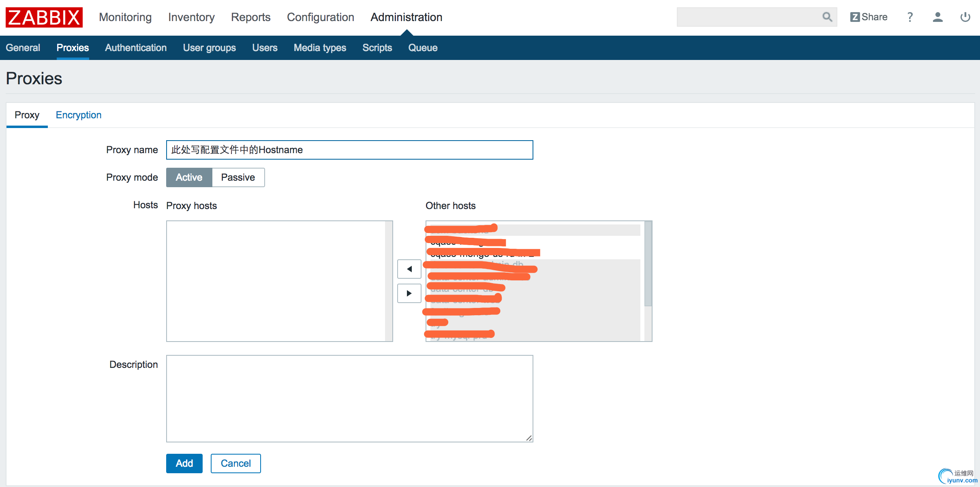Open the Configuration menu
This screenshot has height=487, width=980.
pyautogui.click(x=320, y=17)
